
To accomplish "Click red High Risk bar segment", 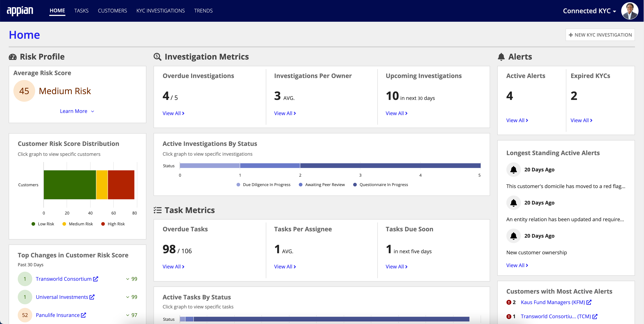I will click(121, 185).
